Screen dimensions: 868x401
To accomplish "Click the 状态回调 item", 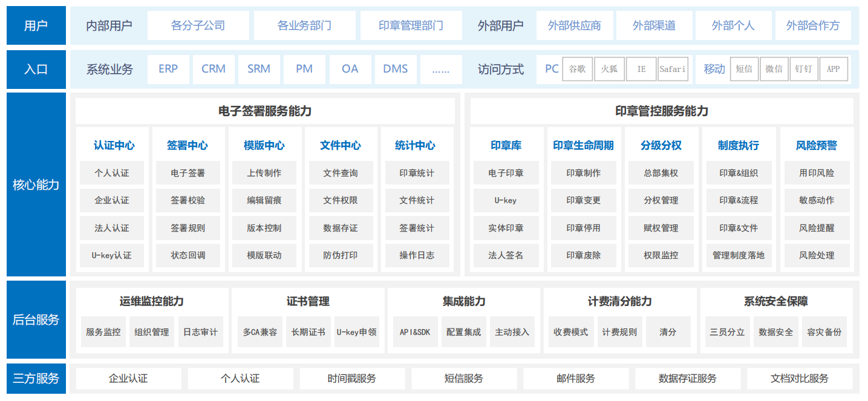I will point(188,255).
